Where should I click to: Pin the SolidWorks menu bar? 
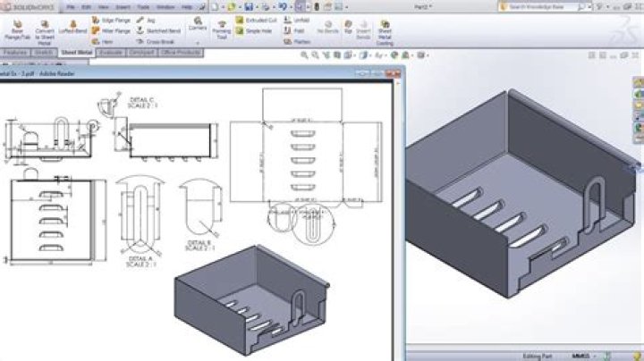pos(202,7)
